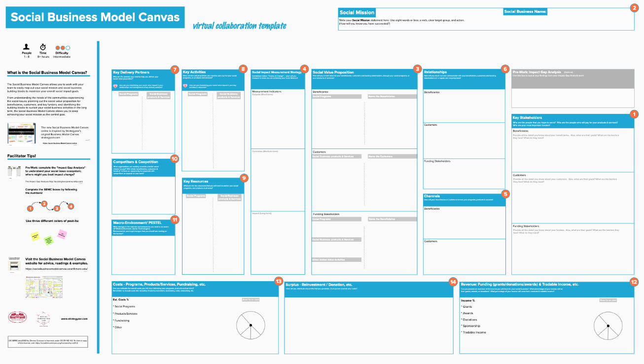Image resolution: width=644 pixels, height=364 pixels.
Task: Select the yellow post-it note
Action: click(35, 236)
